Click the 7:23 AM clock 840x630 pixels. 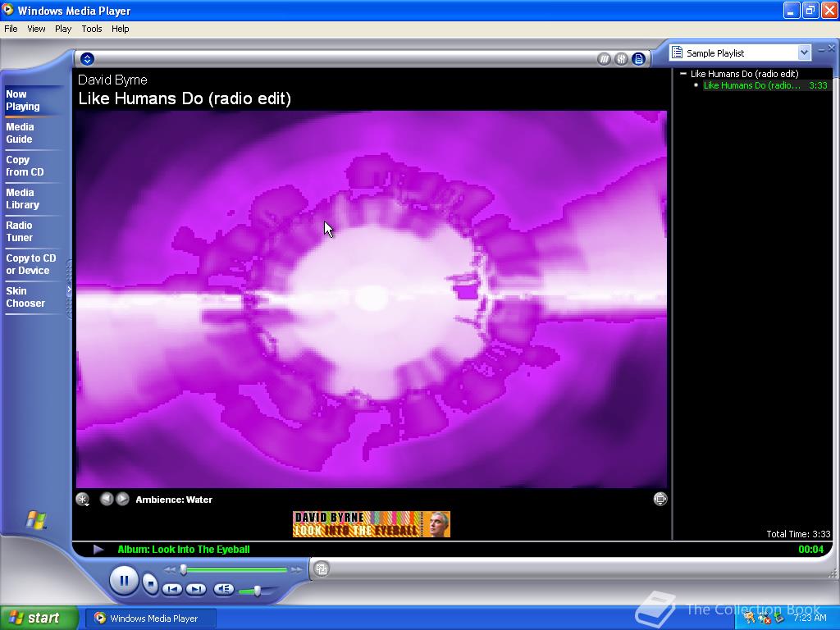coord(810,619)
